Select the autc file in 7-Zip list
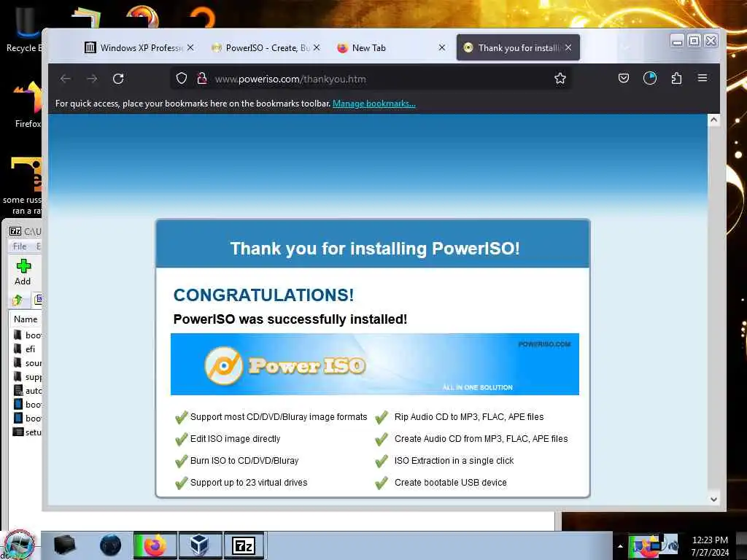 point(28,391)
